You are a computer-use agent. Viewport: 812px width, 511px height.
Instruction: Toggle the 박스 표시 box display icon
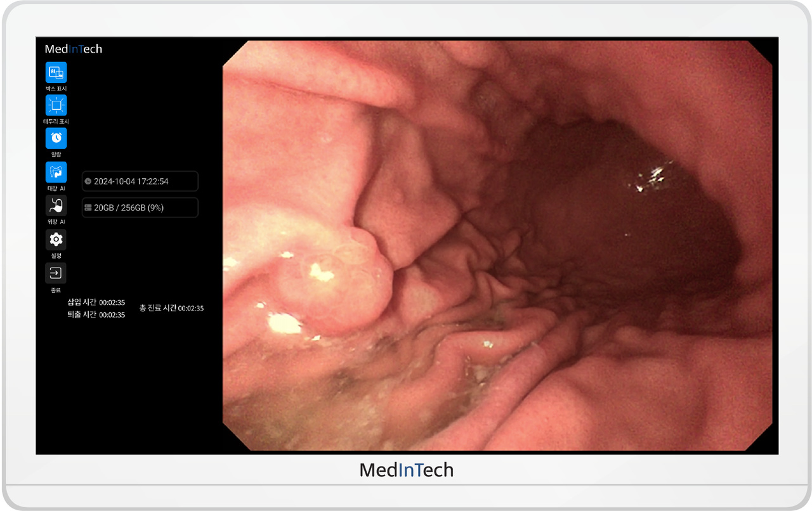56,72
